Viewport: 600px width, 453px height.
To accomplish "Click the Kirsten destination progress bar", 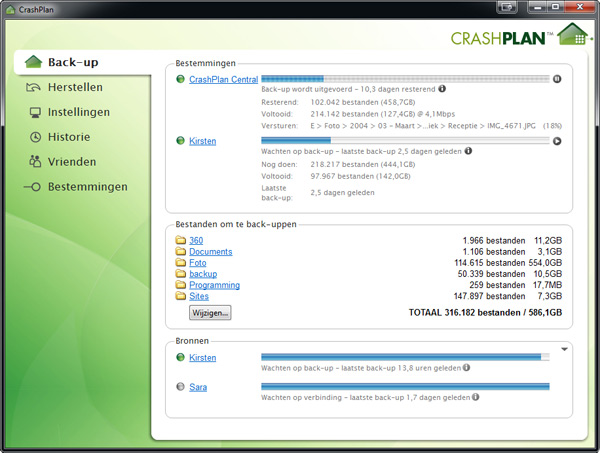I will [x=405, y=141].
